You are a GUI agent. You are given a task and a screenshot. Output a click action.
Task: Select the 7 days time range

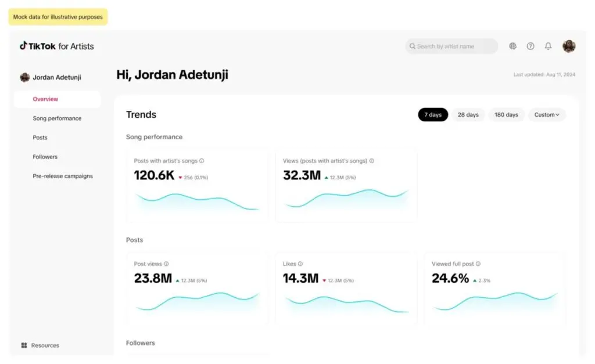coord(433,114)
